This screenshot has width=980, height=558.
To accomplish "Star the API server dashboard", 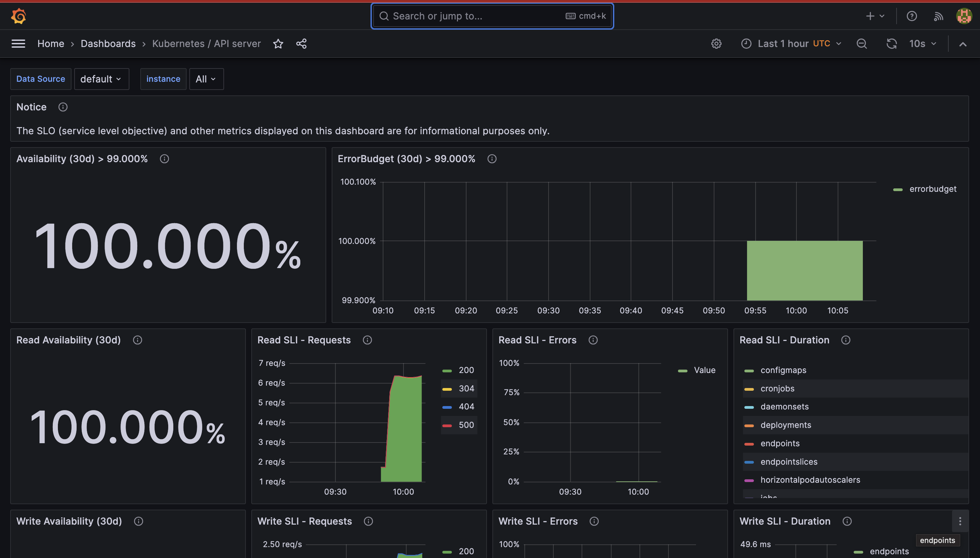I will tap(278, 44).
